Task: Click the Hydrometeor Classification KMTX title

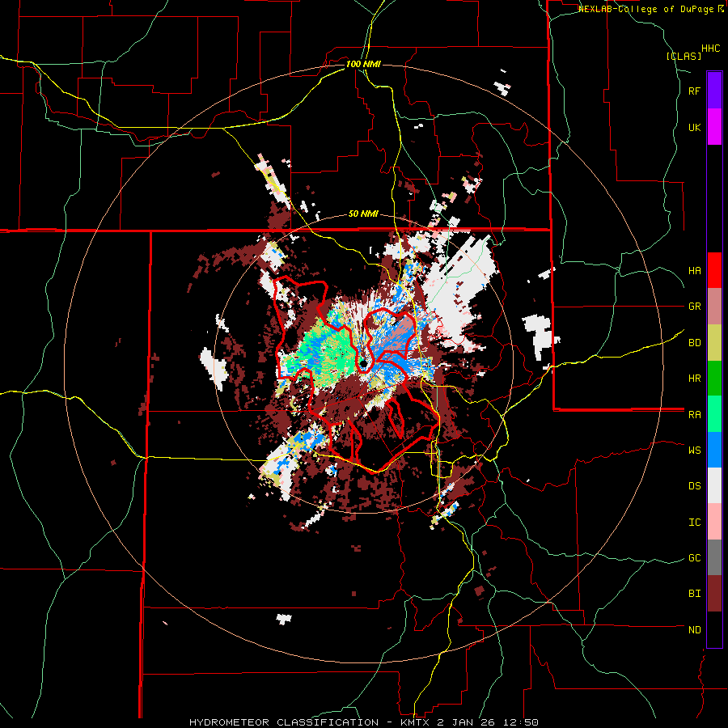Action: [x=364, y=722]
